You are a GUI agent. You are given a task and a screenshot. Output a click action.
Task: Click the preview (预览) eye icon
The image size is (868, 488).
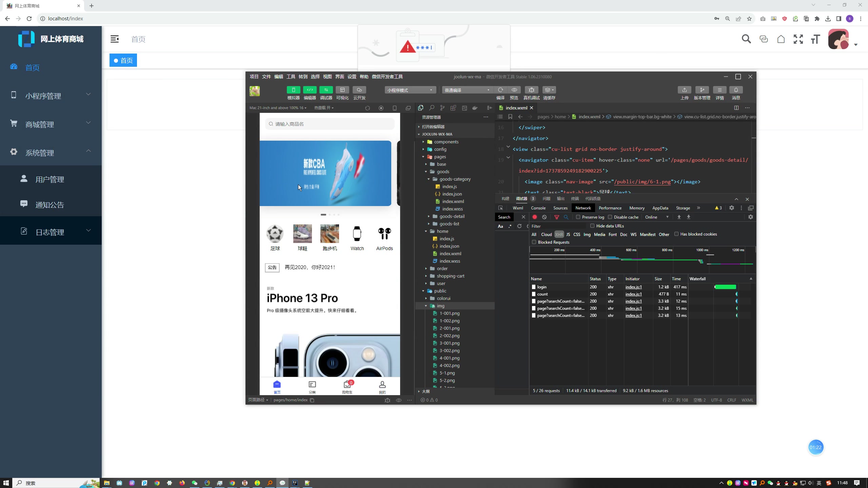[514, 90]
